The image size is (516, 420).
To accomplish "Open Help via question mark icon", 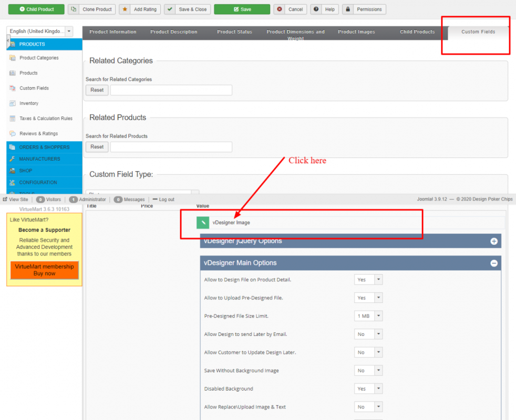I will 316,9.
